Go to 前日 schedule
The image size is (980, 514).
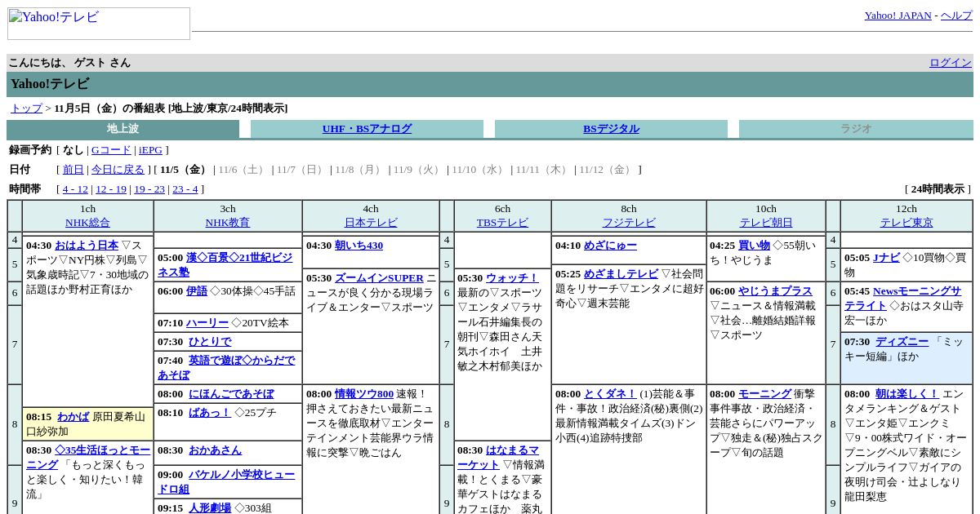(x=73, y=170)
